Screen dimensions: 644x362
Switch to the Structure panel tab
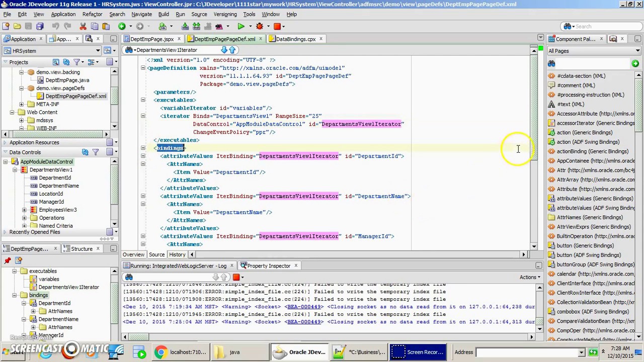click(82, 249)
